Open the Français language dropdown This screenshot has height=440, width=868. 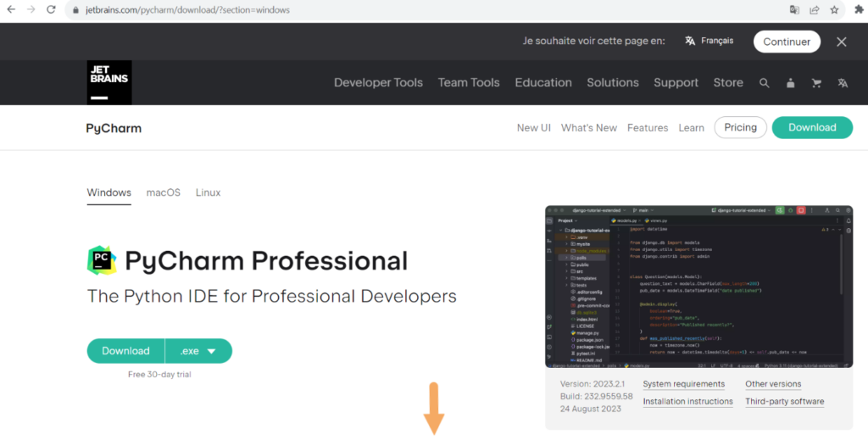point(709,41)
